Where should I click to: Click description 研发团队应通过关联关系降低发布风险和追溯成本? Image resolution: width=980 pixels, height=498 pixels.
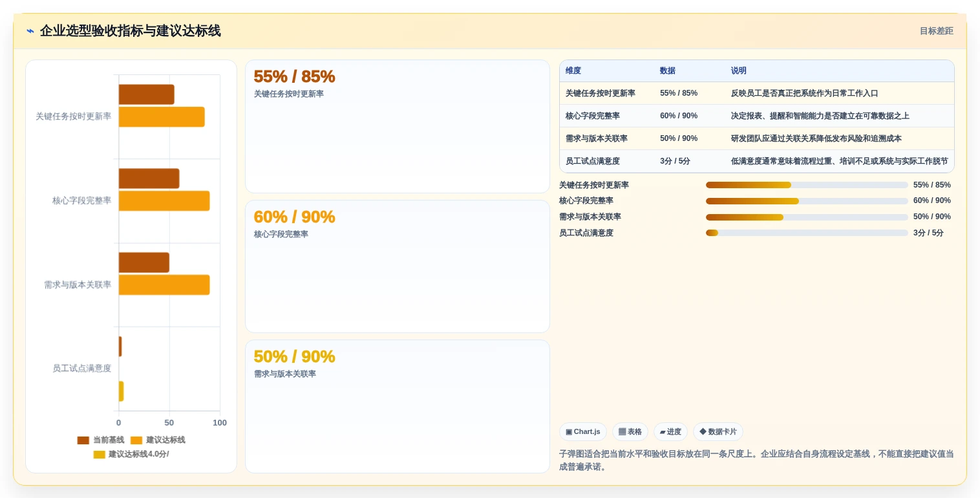pyautogui.click(x=816, y=138)
